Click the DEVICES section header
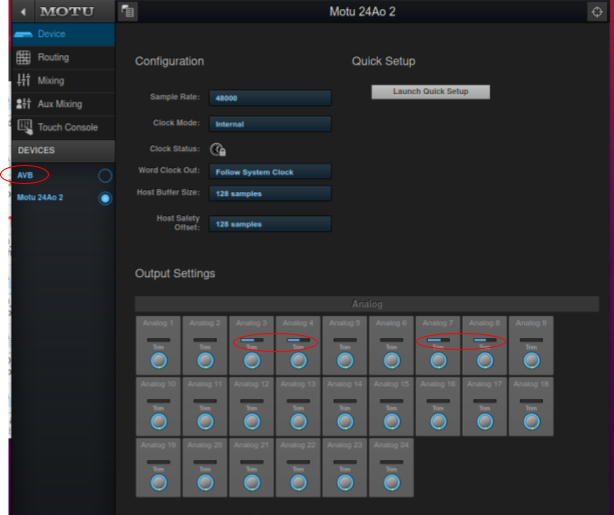The image size is (614, 515). 63,150
